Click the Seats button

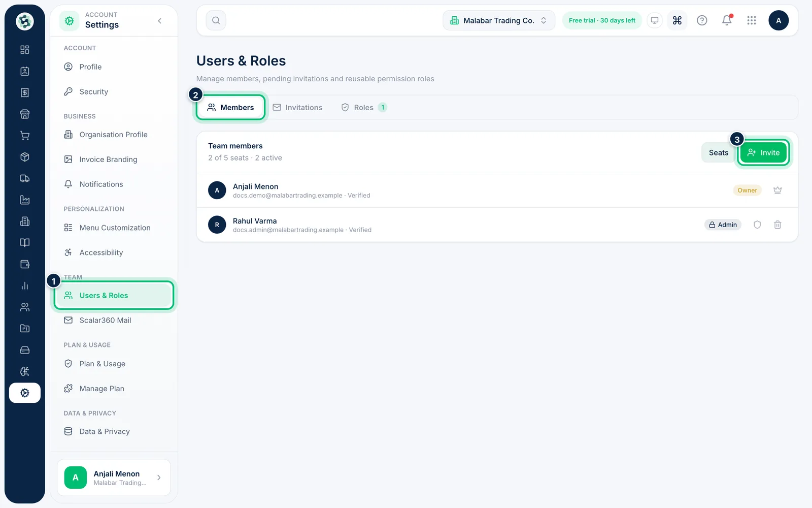[718, 152]
